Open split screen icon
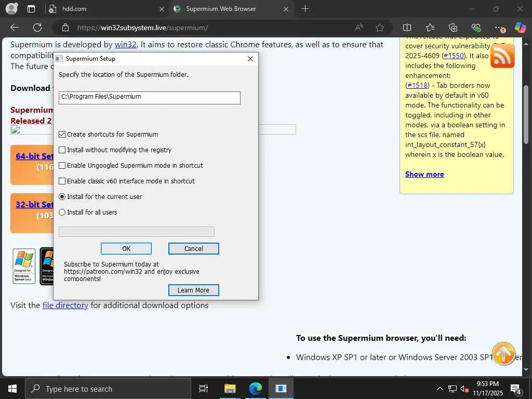This screenshot has height=399, width=532. (407, 28)
